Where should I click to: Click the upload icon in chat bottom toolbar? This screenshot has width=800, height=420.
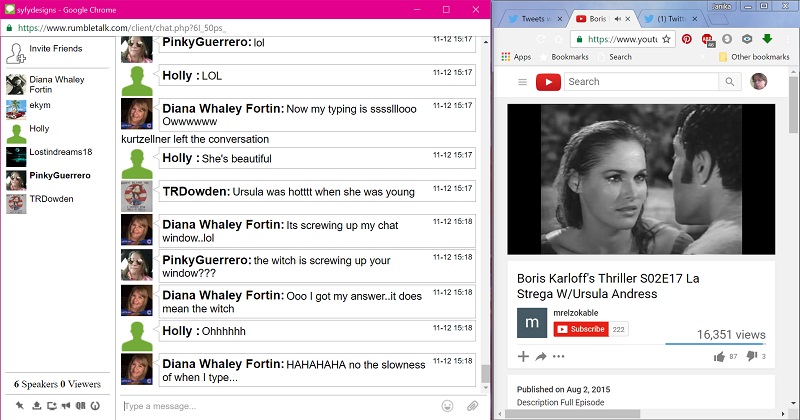point(36,406)
